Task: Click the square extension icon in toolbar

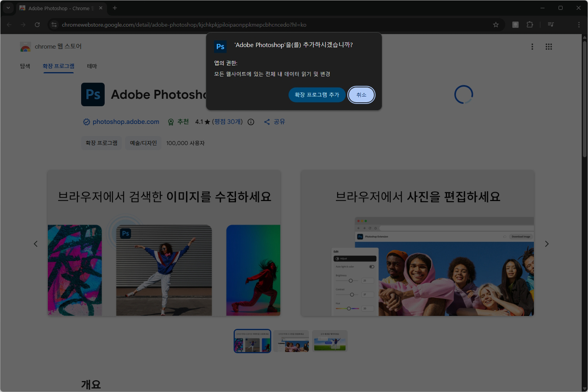Action: pyautogui.click(x=515, y=25)
